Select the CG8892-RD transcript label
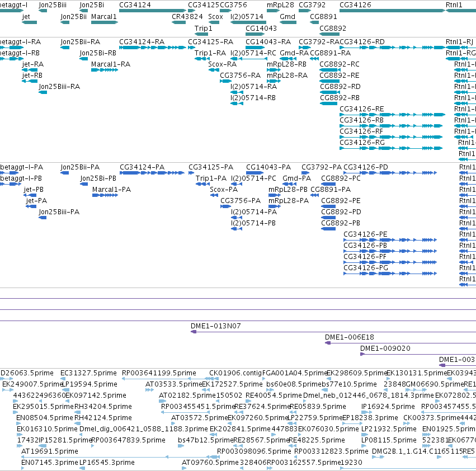Screen dimensions: 476x471 tap(340, 87)
